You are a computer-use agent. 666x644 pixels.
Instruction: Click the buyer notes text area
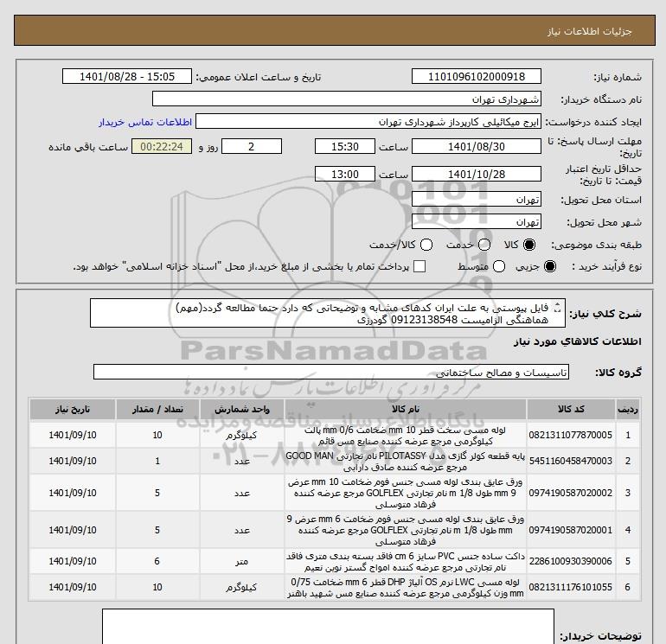pos(328,627)
